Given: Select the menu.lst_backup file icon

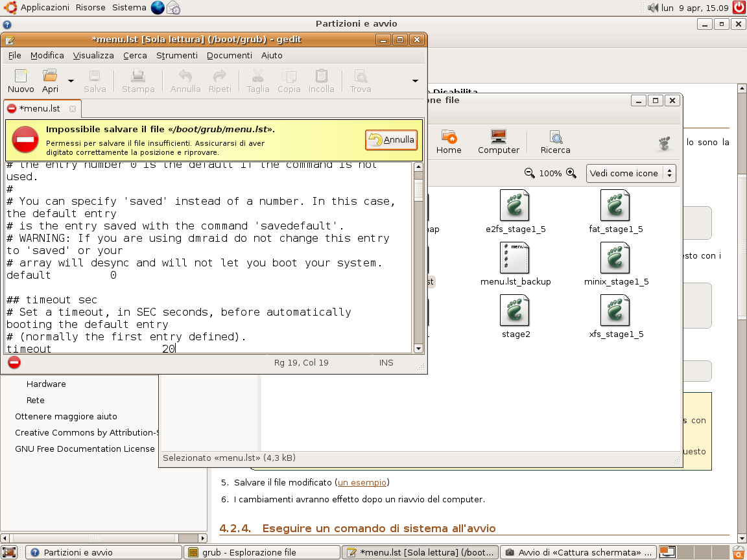Looking at the screenshot, I should click(x=515, y=258).
